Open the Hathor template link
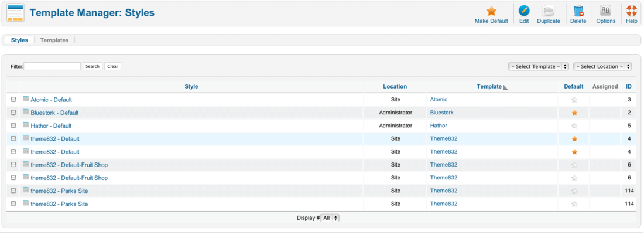The width and height of the screenshot is (644, 234). pyautogui.click(x=439, y=126)
